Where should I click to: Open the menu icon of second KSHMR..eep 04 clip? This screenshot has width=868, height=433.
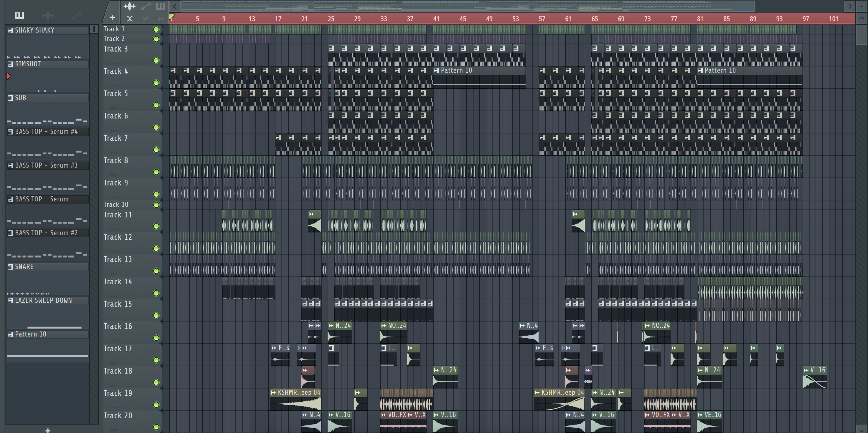click(537, 393)
